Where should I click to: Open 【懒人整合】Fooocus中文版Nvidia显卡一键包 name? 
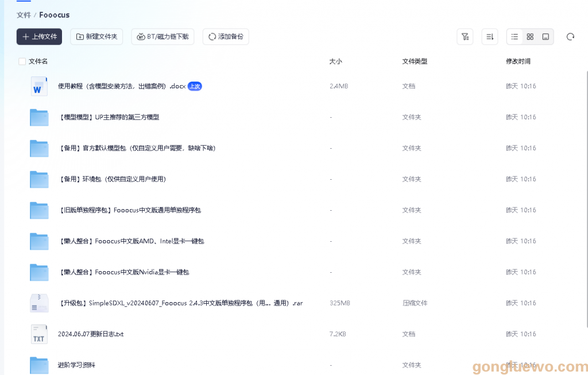pyautogui.click(x=124, y=272)
